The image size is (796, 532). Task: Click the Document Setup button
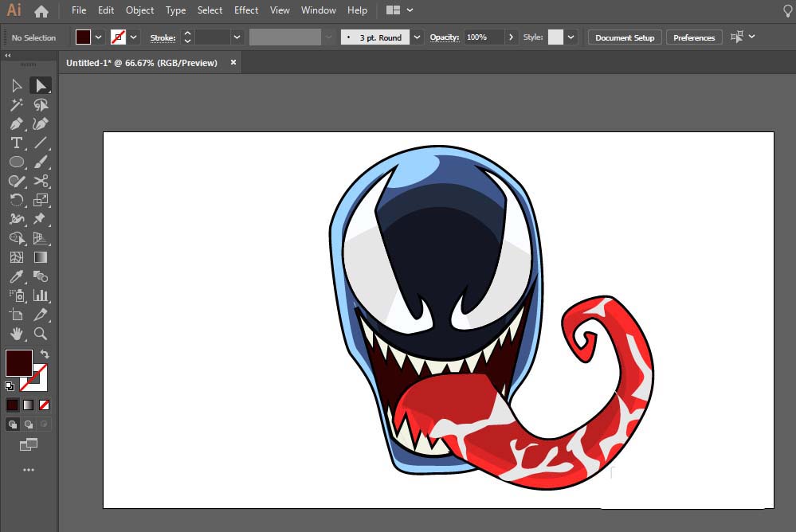point(625,37)
